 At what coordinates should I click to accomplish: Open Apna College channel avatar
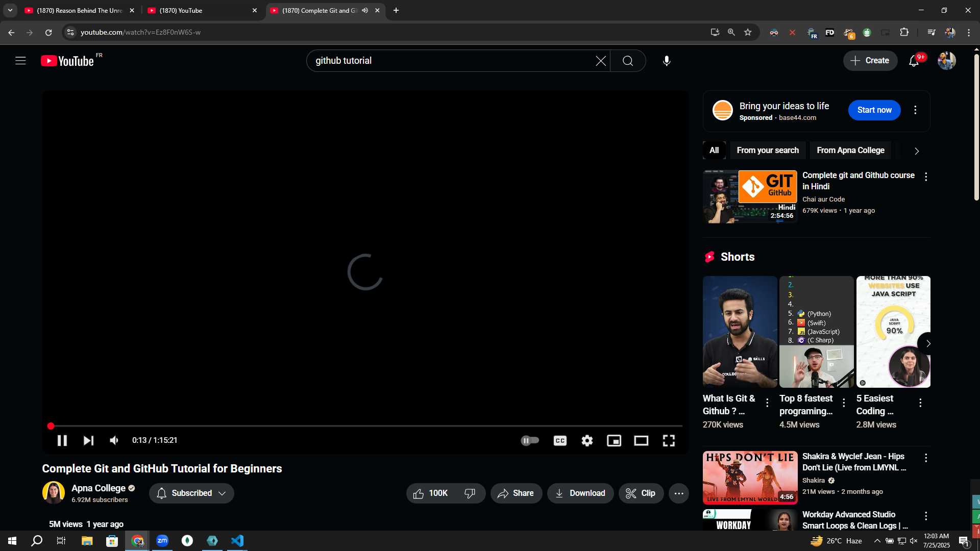54,493
